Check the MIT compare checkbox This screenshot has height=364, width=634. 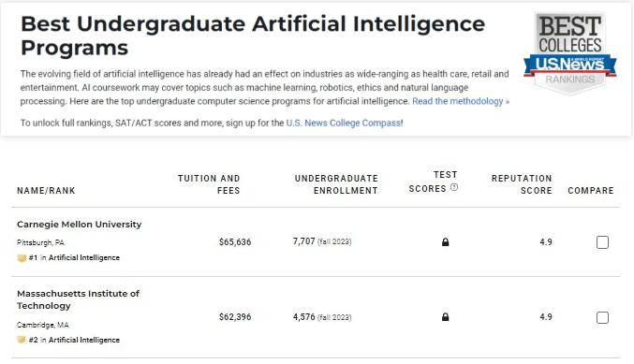(602, 317)
